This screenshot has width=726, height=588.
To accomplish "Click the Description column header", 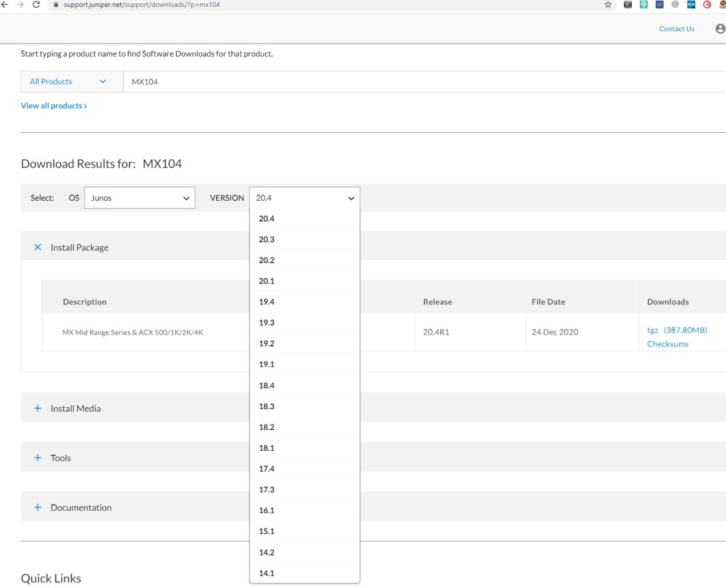I will [85, 302].
